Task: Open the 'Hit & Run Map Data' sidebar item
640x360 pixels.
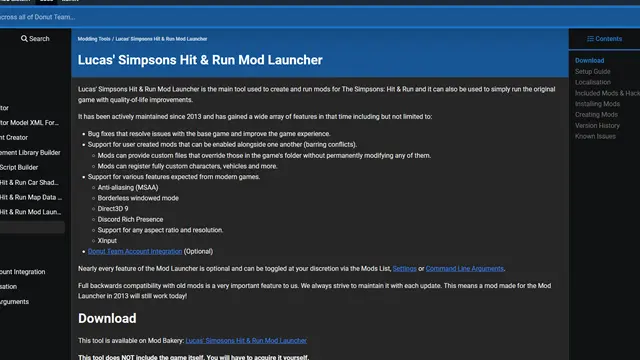Action: (x=31, y=197)
